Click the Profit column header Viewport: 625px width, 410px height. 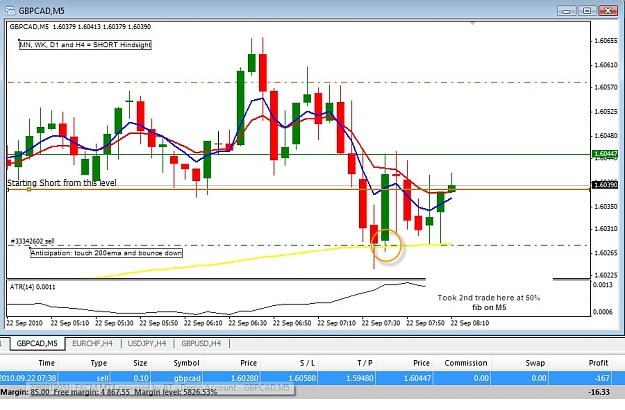[x=598, y=363]
